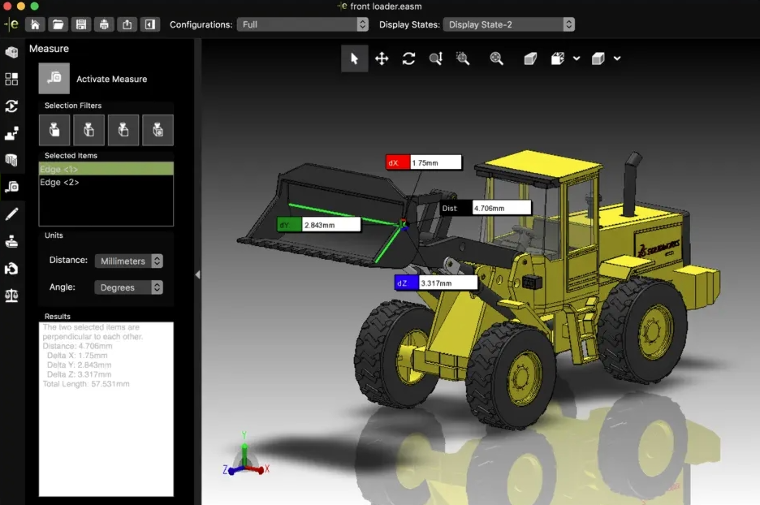Select the Rotate view tool
The image size is (760, 505).
408,59
